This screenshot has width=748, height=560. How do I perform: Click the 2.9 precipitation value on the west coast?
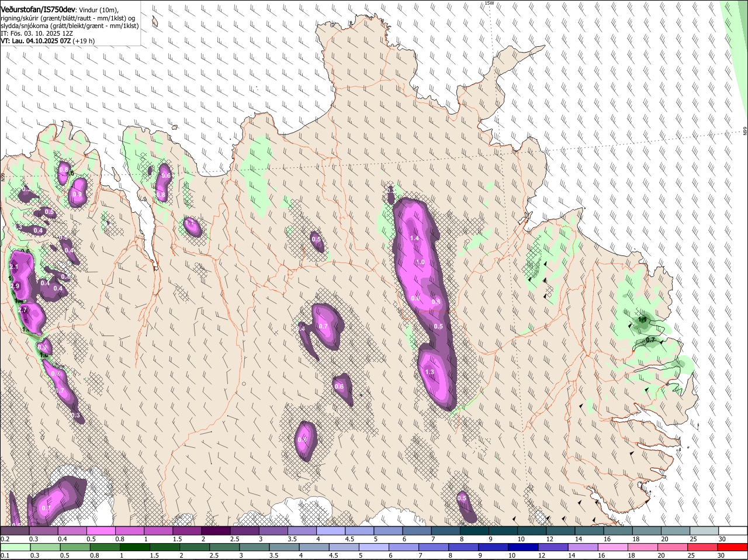pyautogui.click(x=15, y=286)
